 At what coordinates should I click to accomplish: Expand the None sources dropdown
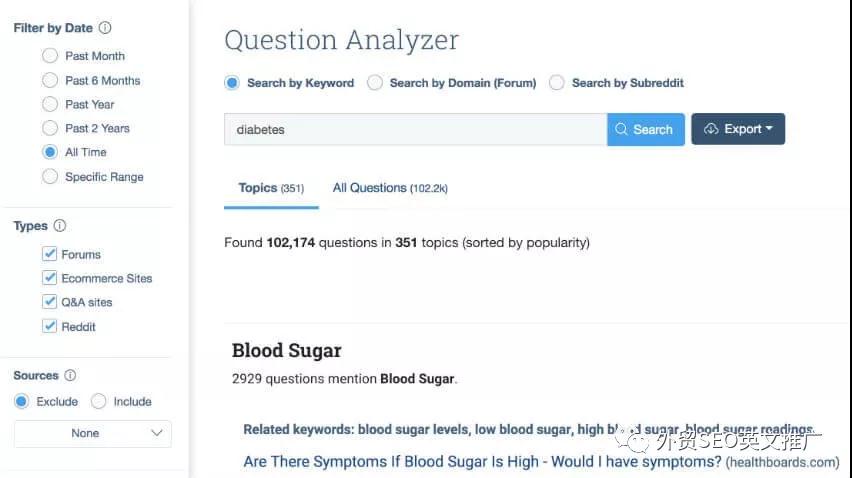92,433
